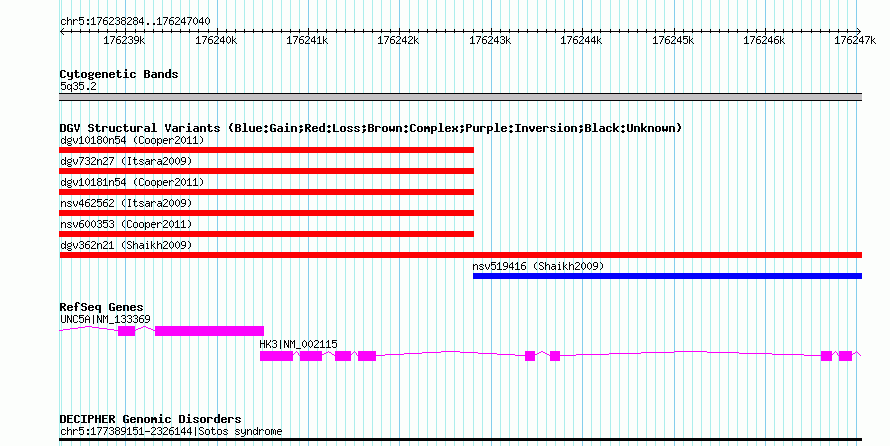The width and height of the screenshot is (890, 446).
Task: Click red loss bar under dgv10180n54
Action: pyautogui.click(x=266, y=150)
